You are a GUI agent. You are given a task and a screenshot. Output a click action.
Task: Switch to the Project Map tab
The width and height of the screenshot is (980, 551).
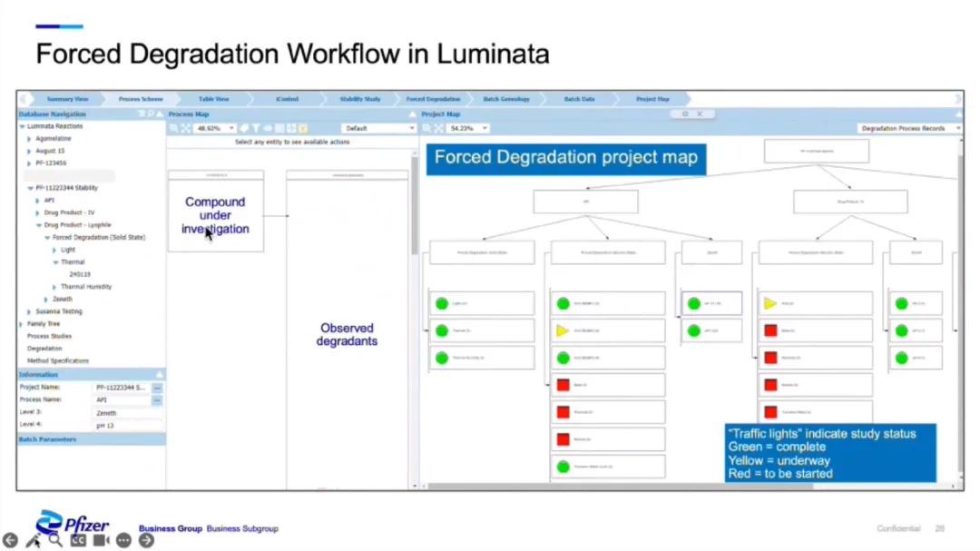pos(652,99)
